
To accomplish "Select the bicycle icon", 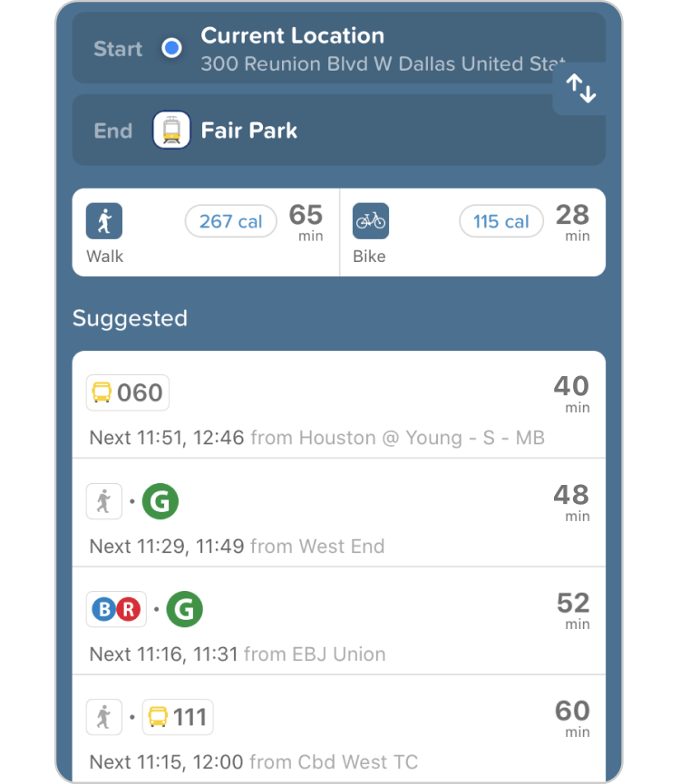I will click(x=370, y=221).
